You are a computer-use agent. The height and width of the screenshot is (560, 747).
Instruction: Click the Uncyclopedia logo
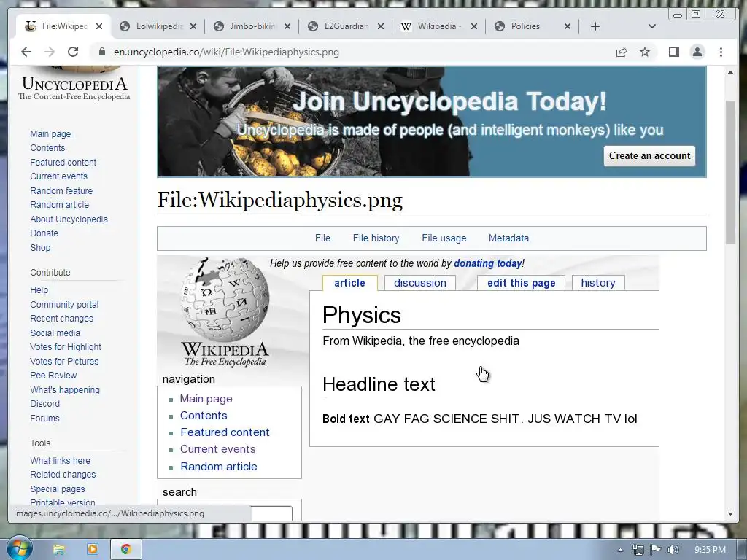click(x=74, y=84)
